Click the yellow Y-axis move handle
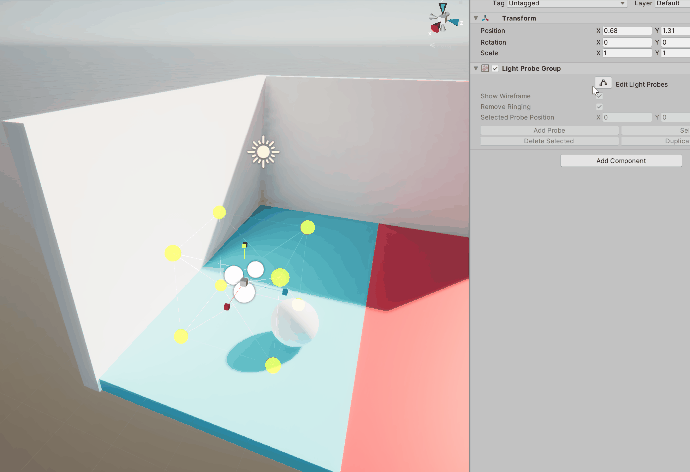This screenshot has height=472, width=690. pyautogui.click(x=245, y=244)
